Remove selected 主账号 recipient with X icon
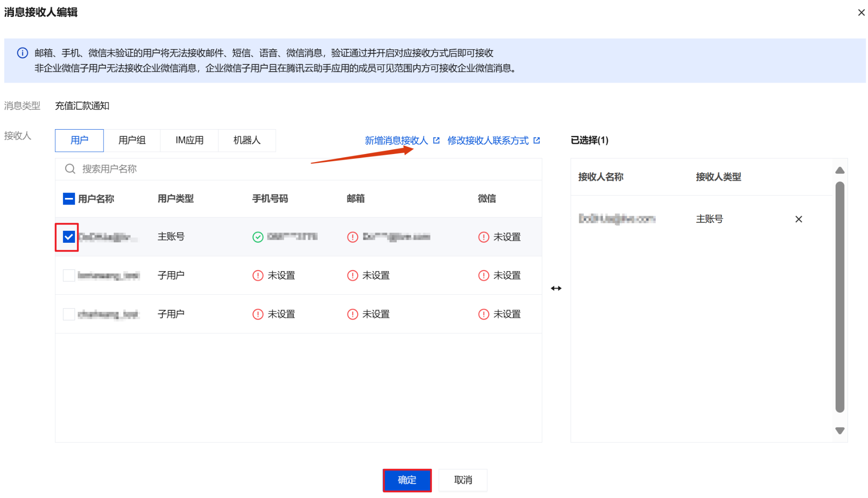Image resolution: width=868 pixels, height=498 pixels. [798, 219]
